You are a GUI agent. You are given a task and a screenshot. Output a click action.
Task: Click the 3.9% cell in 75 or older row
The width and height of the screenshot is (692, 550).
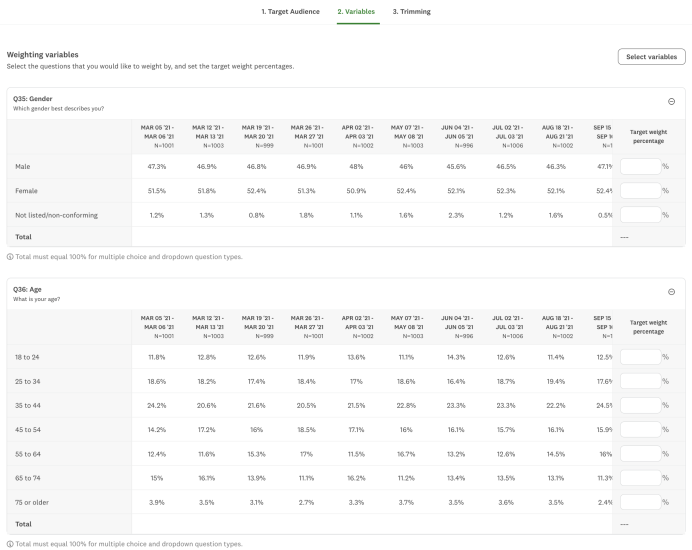pos(157,502)
